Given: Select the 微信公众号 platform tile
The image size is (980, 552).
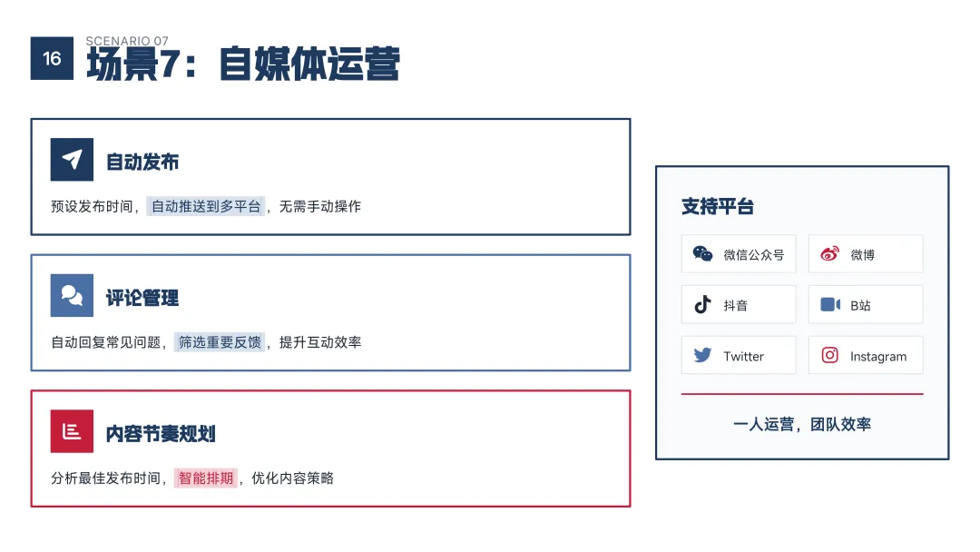Looking at the screenshot, I should click(x=739, y=254).
